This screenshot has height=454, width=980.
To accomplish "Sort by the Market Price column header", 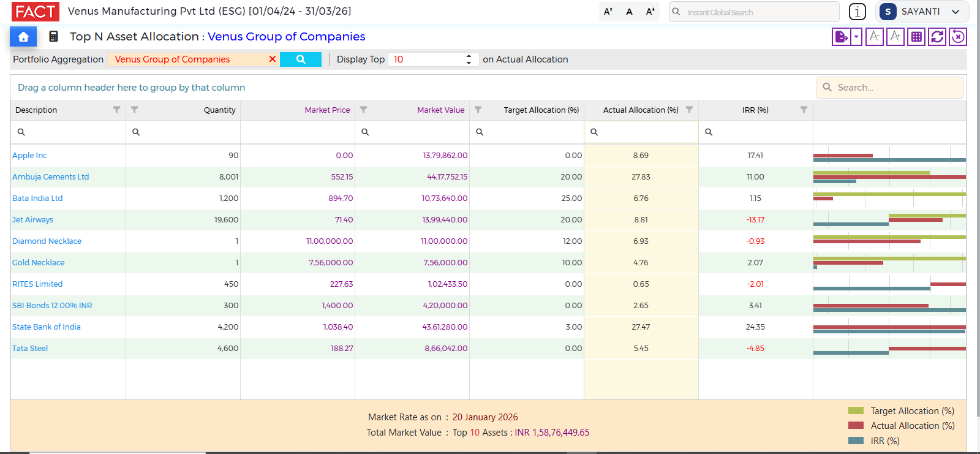I will (327, 110).
